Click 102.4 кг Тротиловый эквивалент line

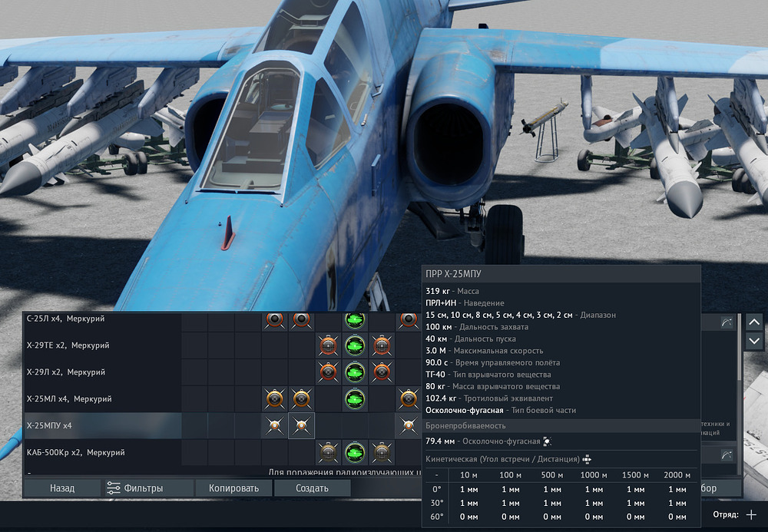(x=488, y=398)
